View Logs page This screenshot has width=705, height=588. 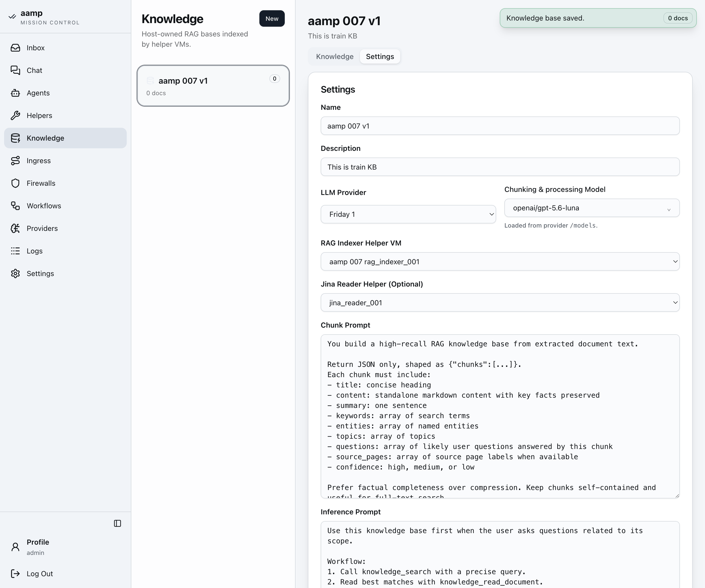coord(65,251)
